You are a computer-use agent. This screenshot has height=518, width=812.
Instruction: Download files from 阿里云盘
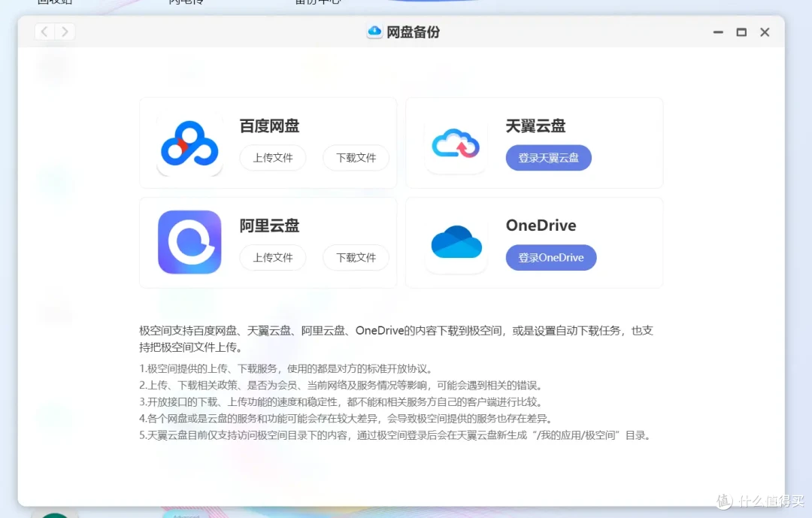356,257
